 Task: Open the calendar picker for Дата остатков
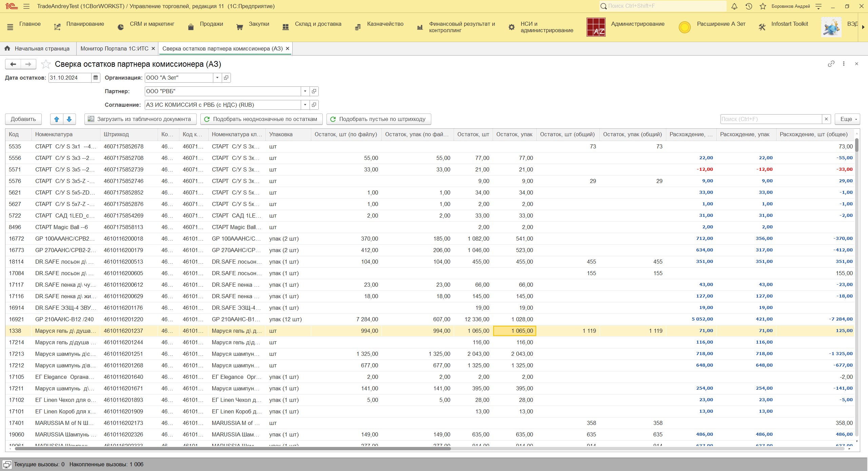coord(96,78)
